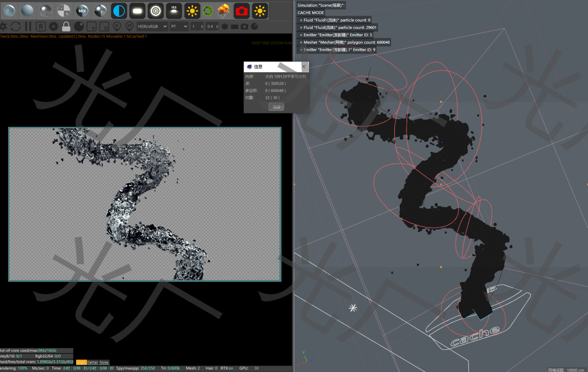Image resolution: width=588 pixels, height=372 pixels.
Task: Enable the render region tool
Action: coord(104,26)
